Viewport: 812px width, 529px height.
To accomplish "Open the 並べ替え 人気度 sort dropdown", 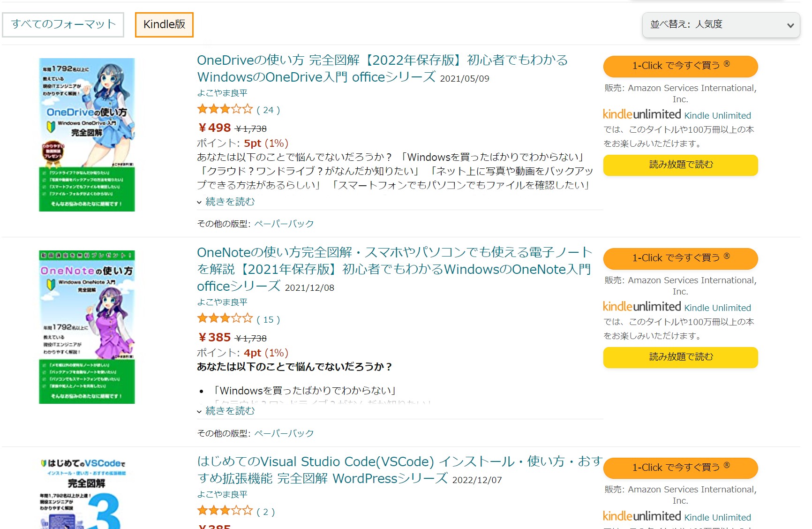I will click(721, 25).
